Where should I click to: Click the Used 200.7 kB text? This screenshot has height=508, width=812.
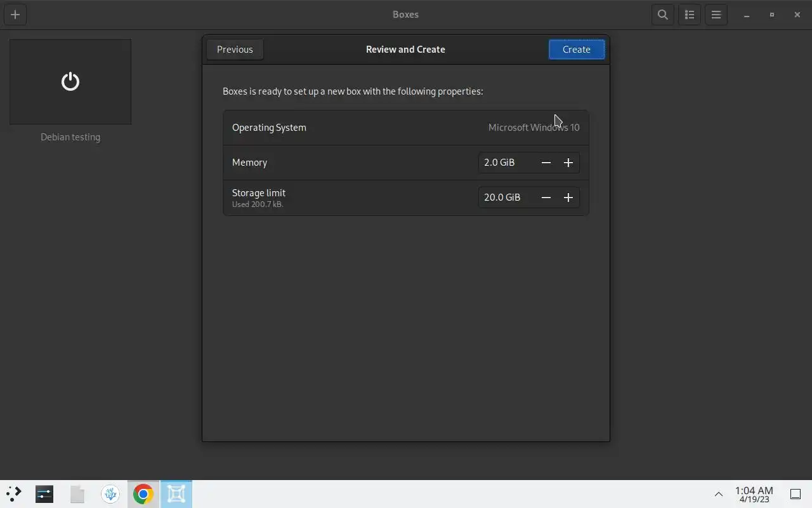(258, 204)
